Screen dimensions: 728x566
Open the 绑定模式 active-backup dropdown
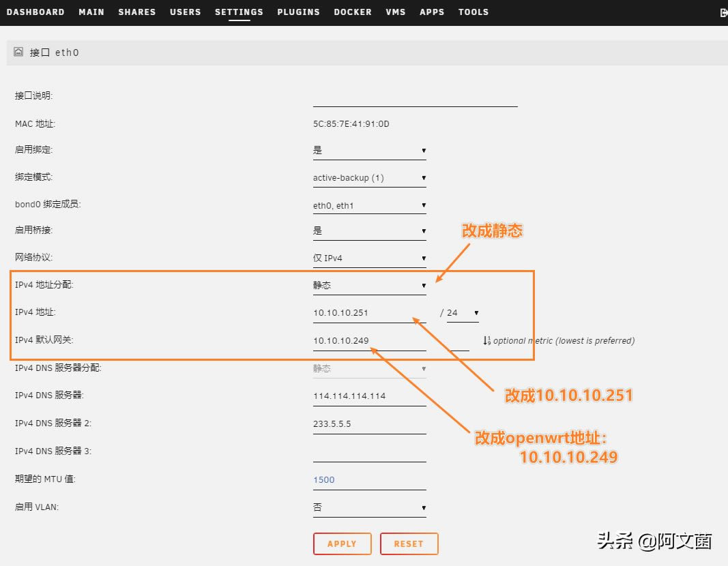tap(370, 178)
